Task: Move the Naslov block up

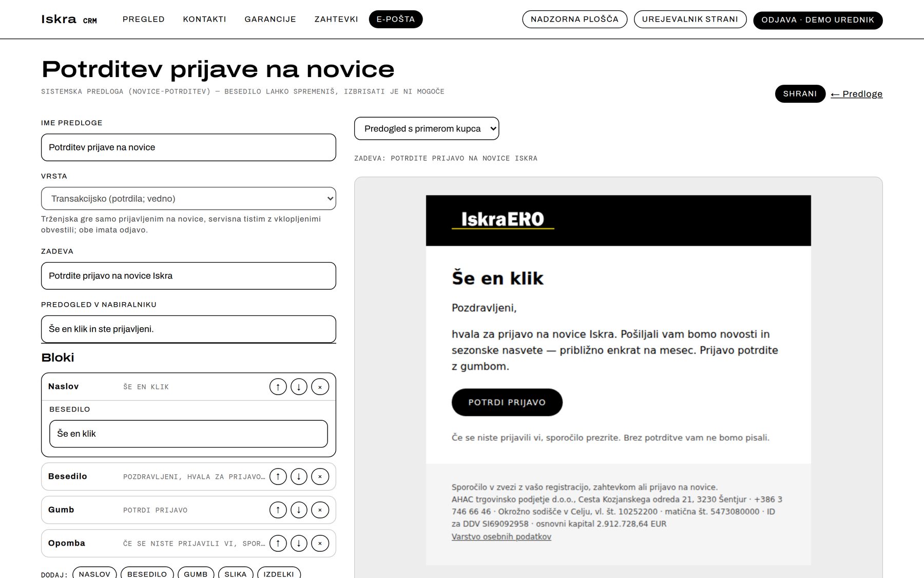Action: click(x=278, y=387)
